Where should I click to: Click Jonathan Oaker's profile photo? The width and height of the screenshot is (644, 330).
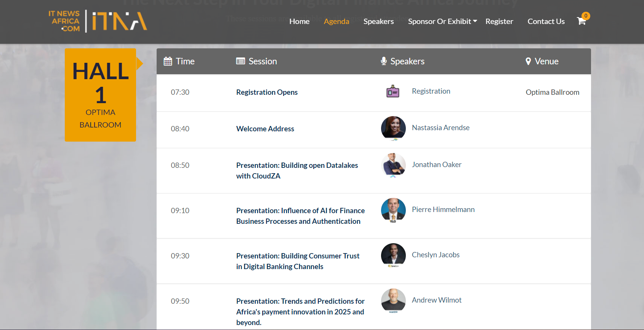(x=393, y=165)
